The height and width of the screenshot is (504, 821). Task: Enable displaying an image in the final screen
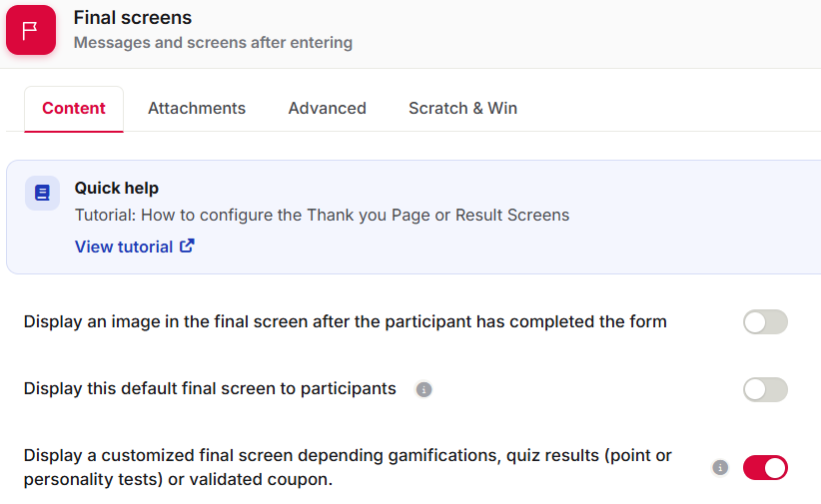click(x=765, y=322)
